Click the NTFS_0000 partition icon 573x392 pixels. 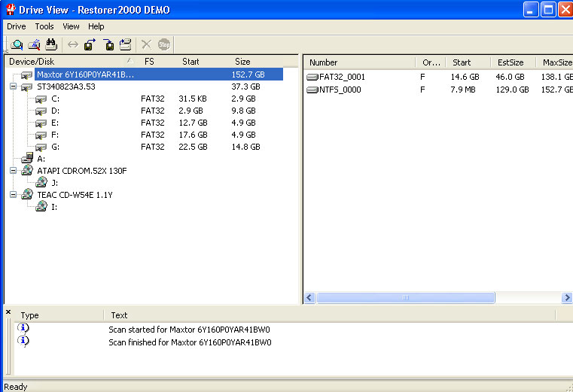[x=312, y=90]
